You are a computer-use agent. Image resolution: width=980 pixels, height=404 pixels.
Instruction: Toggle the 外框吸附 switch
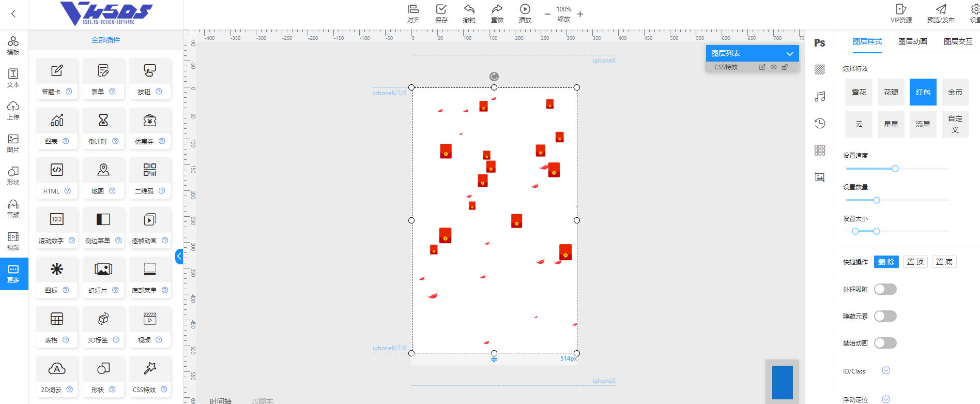pyautogui.click(x=885, y=289)
